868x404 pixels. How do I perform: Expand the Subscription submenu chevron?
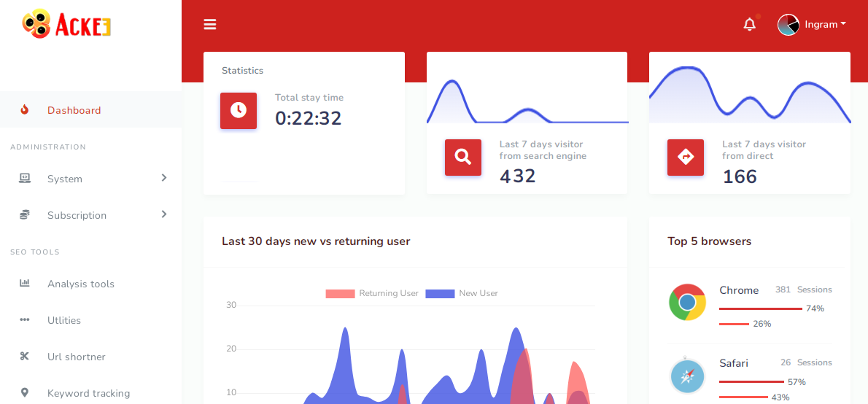point(164,214)
